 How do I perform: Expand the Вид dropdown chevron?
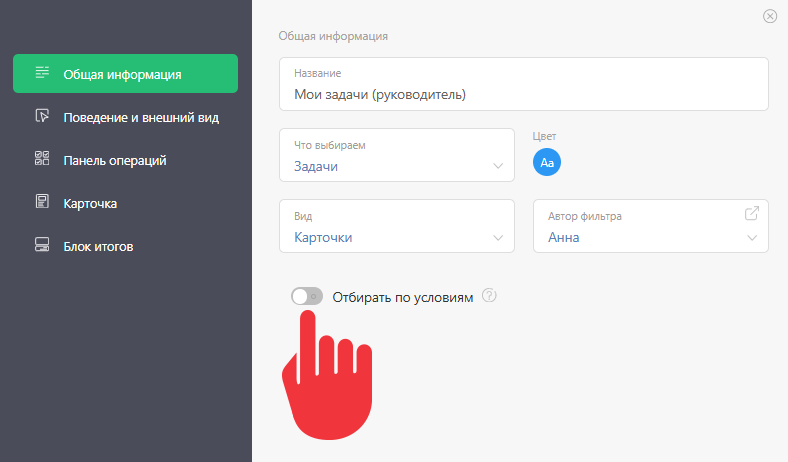point(498,238)
